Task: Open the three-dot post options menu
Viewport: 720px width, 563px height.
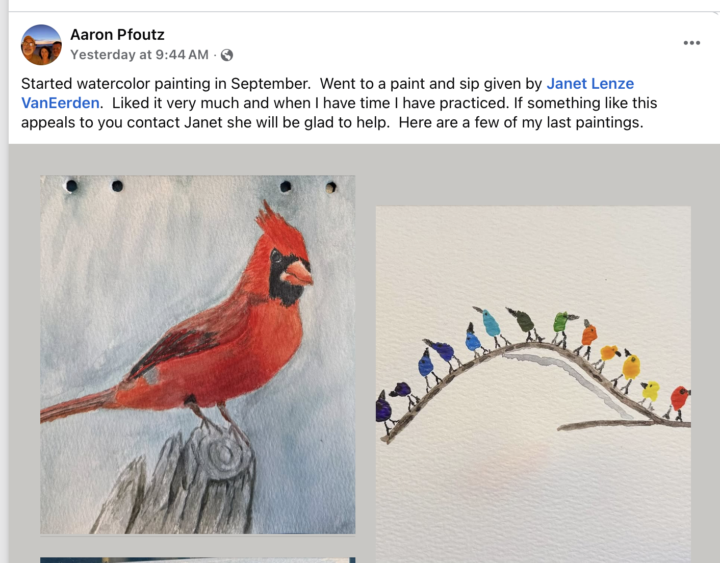Action: pyautogui.click(x=691, y=43)
